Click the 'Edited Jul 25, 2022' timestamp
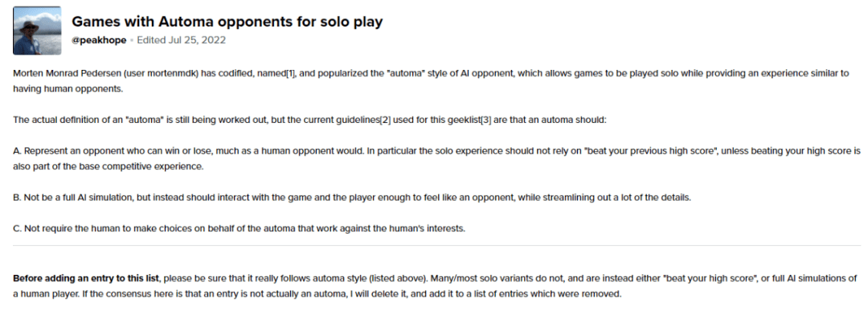The image size is (868, 319). tap(181, 40)
